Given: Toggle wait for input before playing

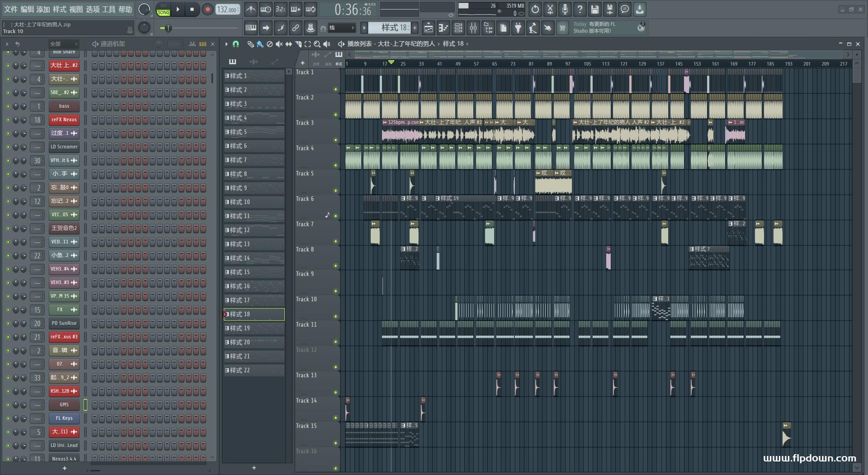Looking at the screenshot, I should click(x=266, y=9).
